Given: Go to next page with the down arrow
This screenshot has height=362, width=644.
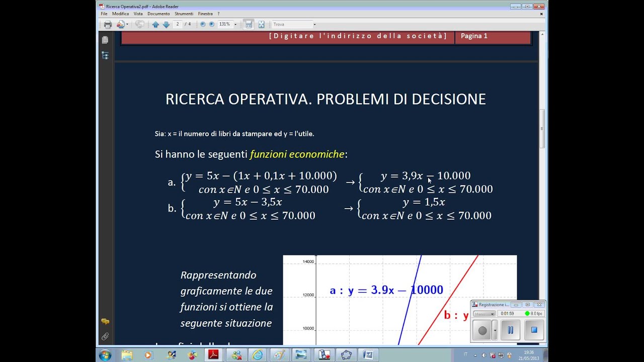Looking at the screenshot, I should (166, 24).
